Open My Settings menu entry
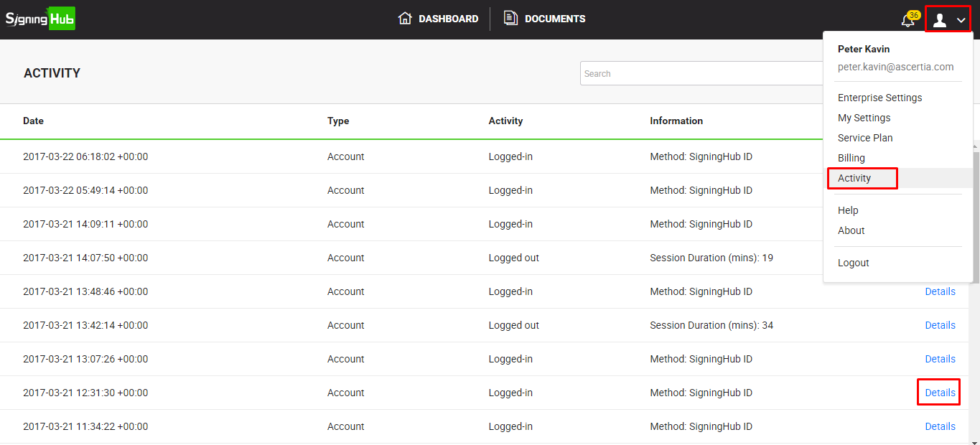Image resolution: width=980 pixels, height=445 pixels. tap(864, 118)
